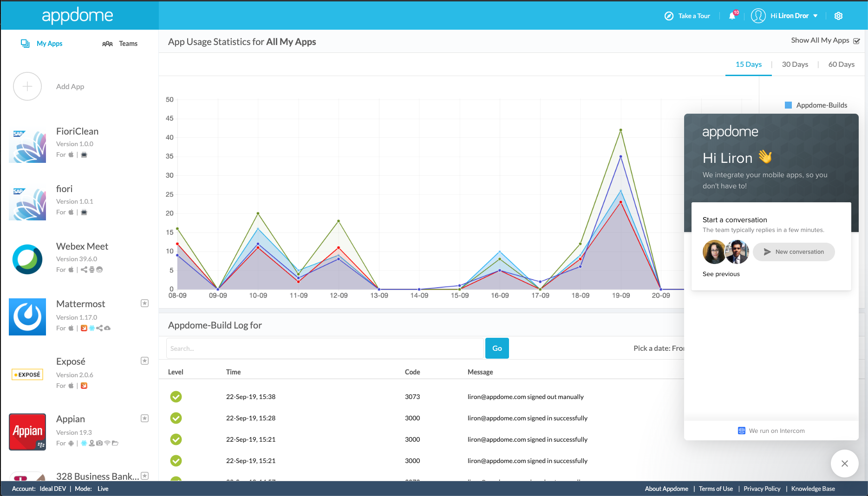Click New conversation button

(794, 252)
